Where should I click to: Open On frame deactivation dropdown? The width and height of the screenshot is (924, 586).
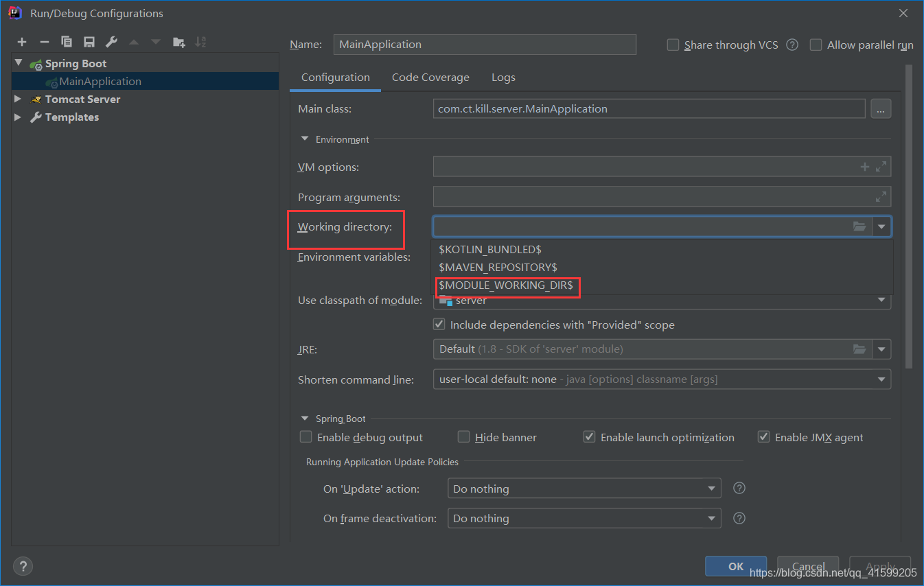tap(712, 518)
